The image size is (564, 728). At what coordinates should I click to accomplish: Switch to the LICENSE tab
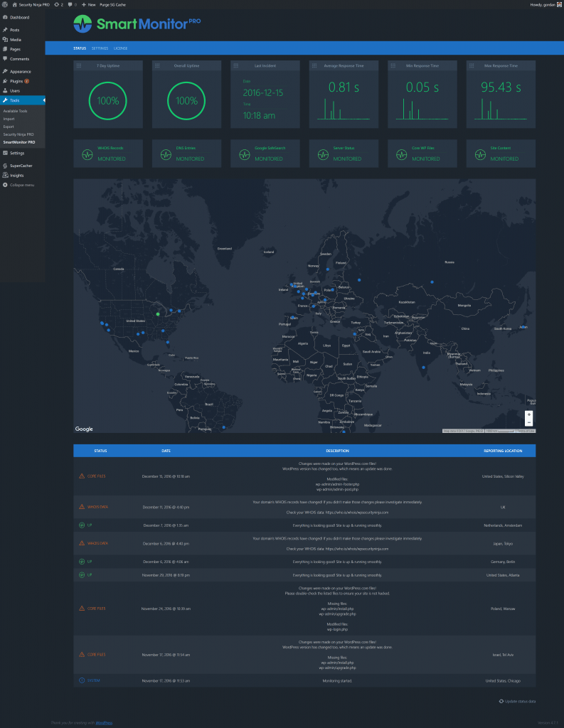pos(120,48)
